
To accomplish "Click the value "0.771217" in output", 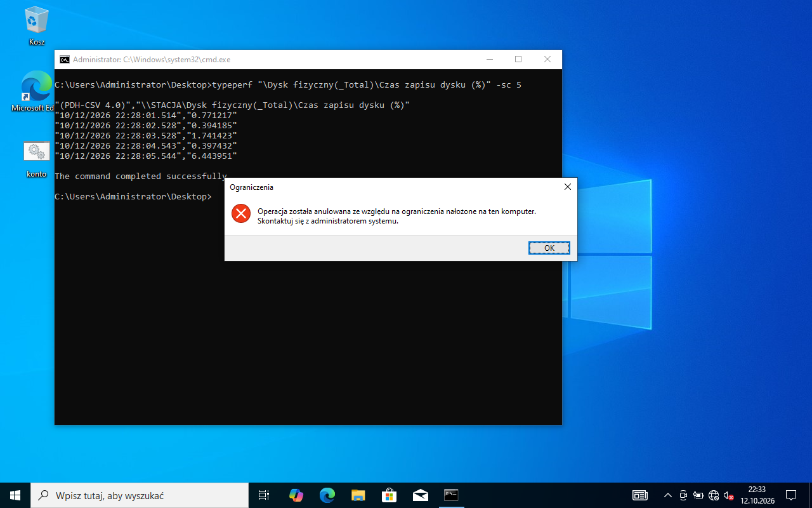I will pyautogui.click(x=211, y=115).
